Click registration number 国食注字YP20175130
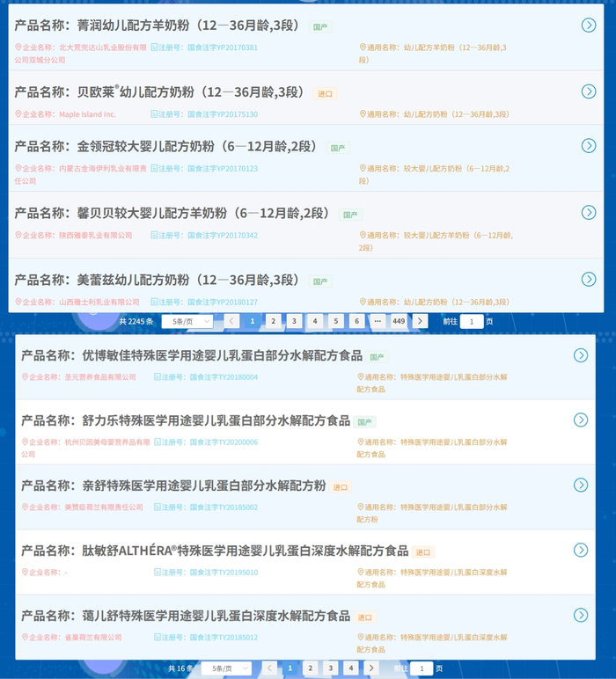Image resolution: width=616 pixels, height=679 pixels. coord(223,114)
